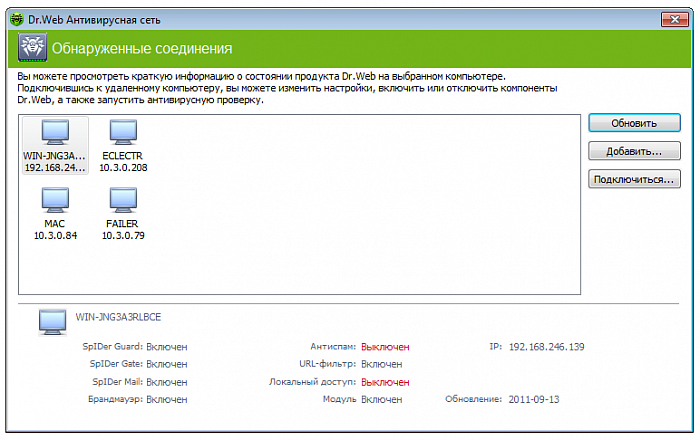Select the FAILER computer icon
Image resolution: width=700 pixels, height=440 pixels.
[x=123, y=200]
